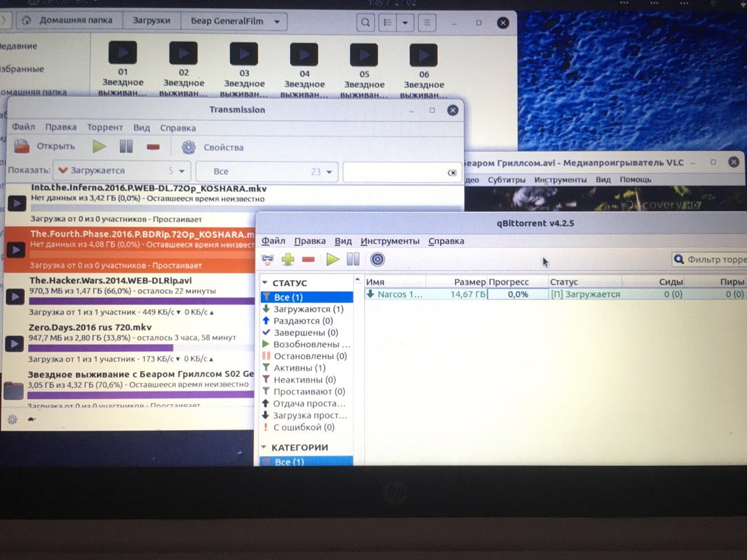Collapse СТАТУС section in qBittorrent sidebar
Image resolution: width=747 pixels, height=560 pixels.
click(264, 282)
